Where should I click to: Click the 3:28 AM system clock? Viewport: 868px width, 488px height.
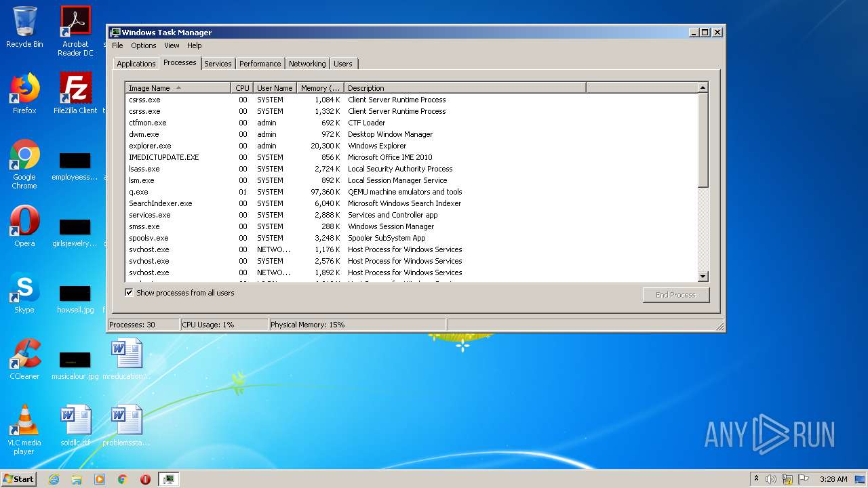[x=833, y=479]
